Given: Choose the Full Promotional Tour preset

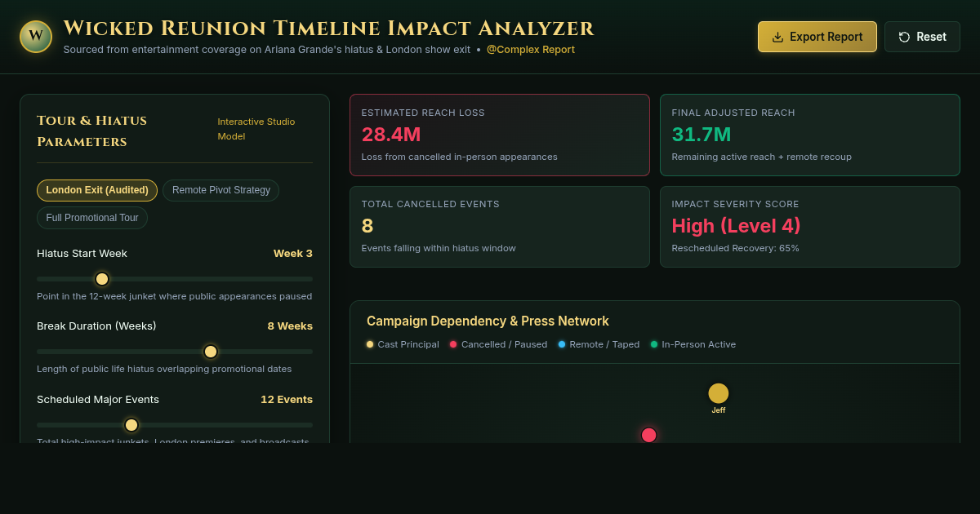Looking at the screenshot, I should [92, 218].
